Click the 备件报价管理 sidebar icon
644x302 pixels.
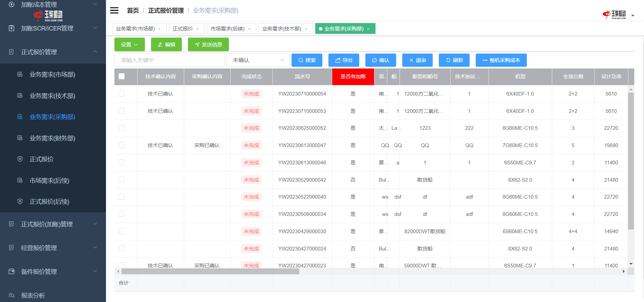coord(12,271)
